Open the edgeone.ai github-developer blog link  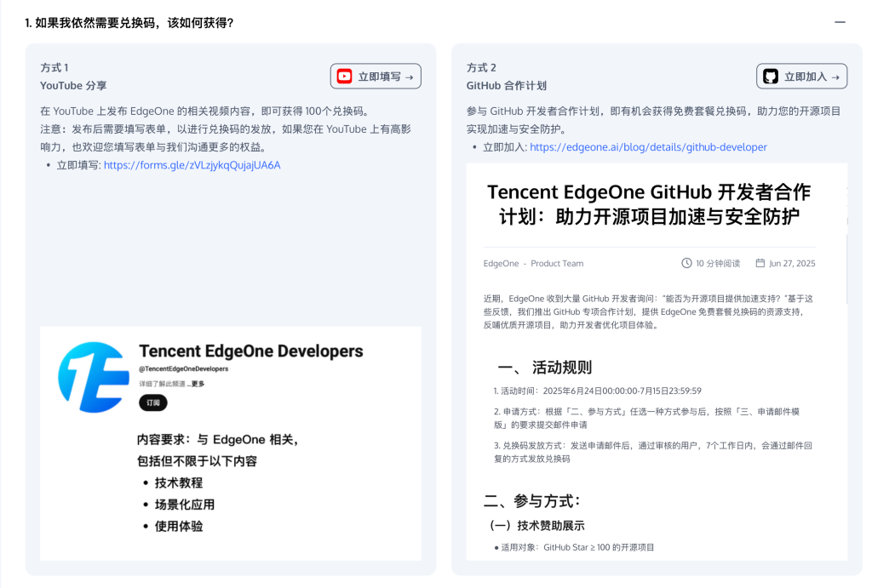pos(648,147)
